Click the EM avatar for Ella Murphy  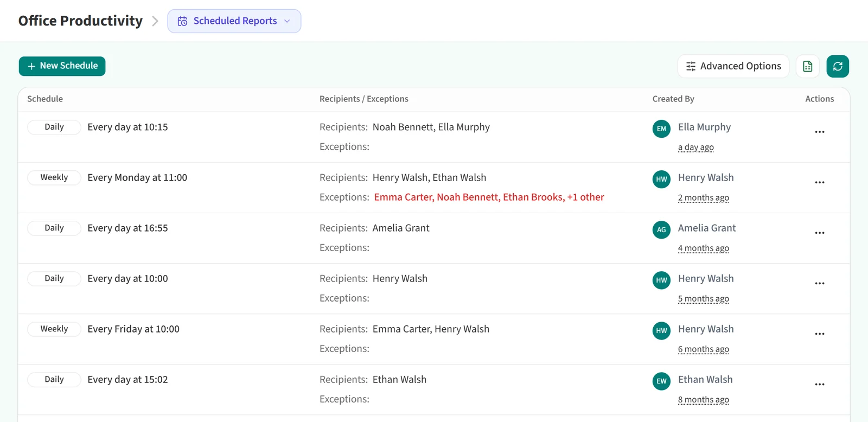[661, 129]
